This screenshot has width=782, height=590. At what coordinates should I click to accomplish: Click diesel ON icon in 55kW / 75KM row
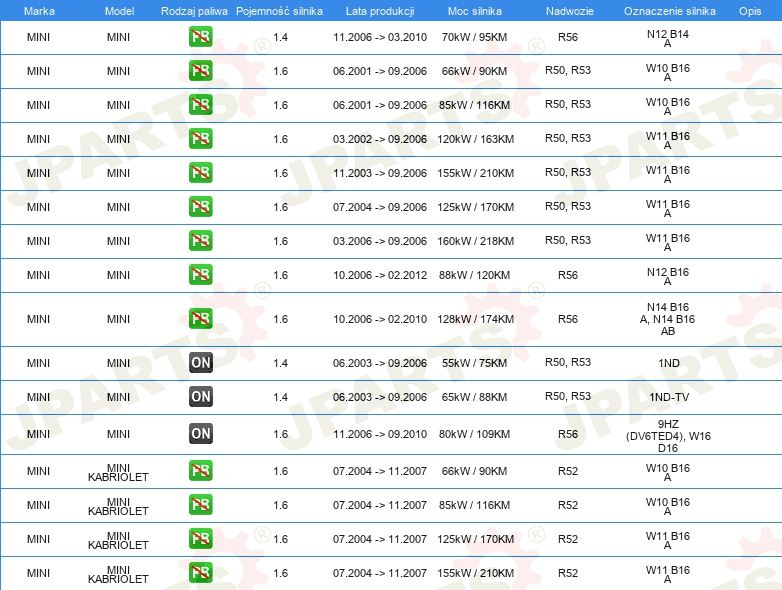click(x=200, y=363)
